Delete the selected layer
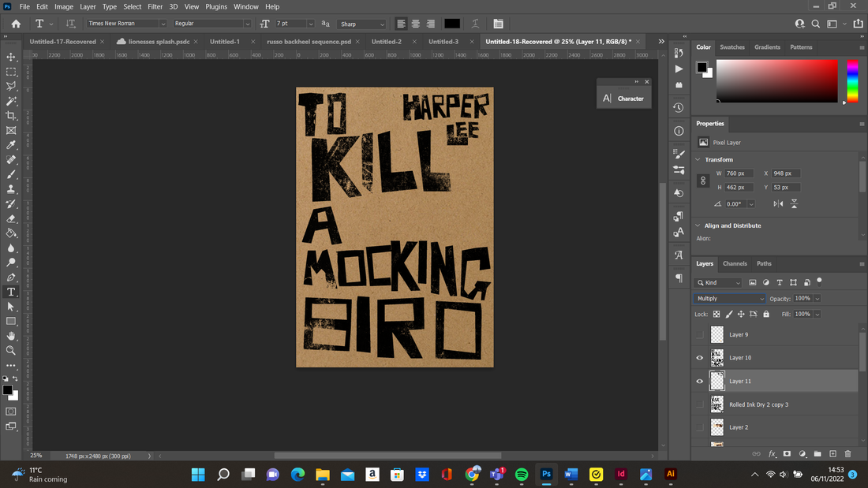 pyautogui.click(x=848, y=453)
